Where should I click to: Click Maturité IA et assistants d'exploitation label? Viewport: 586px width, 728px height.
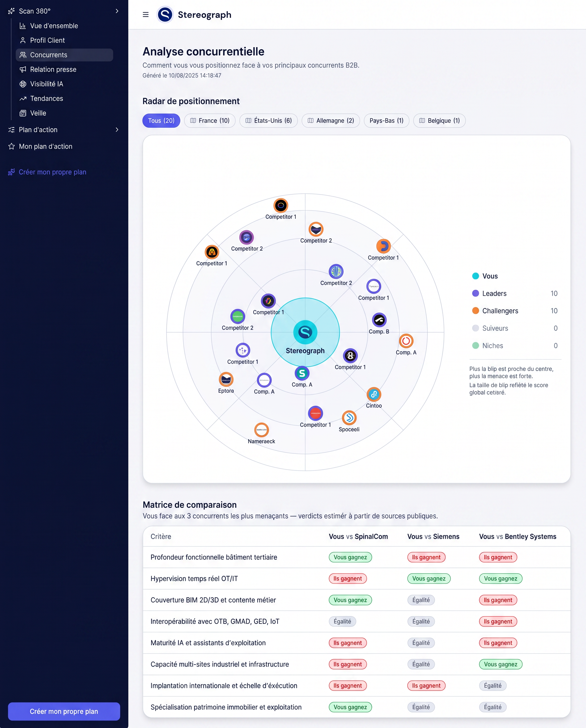[208, 643]
